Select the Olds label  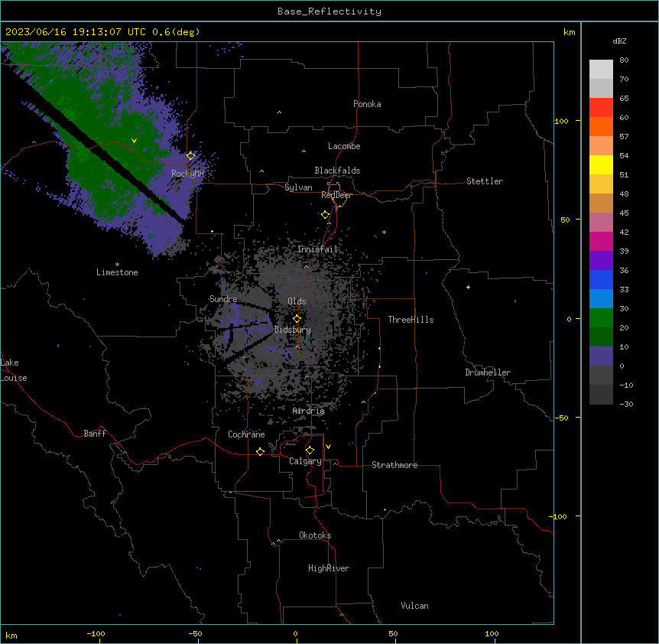[297, 301]
